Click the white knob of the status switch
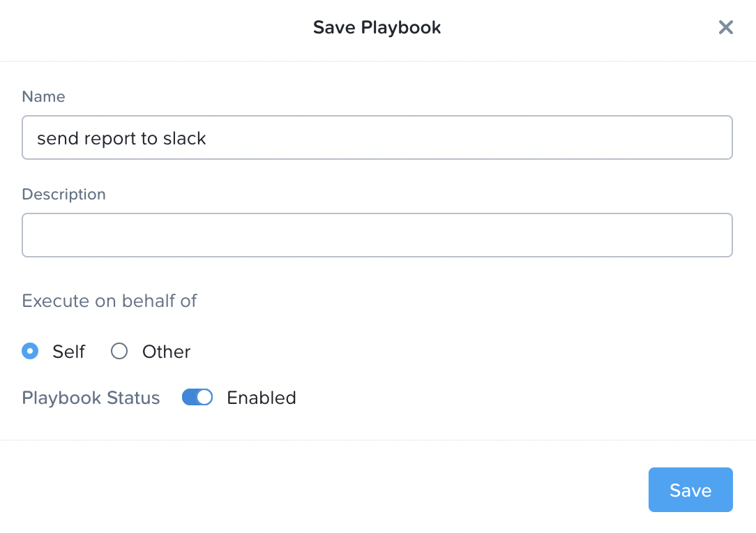Viewport: 756px width, 533px height. click(204, 398)
